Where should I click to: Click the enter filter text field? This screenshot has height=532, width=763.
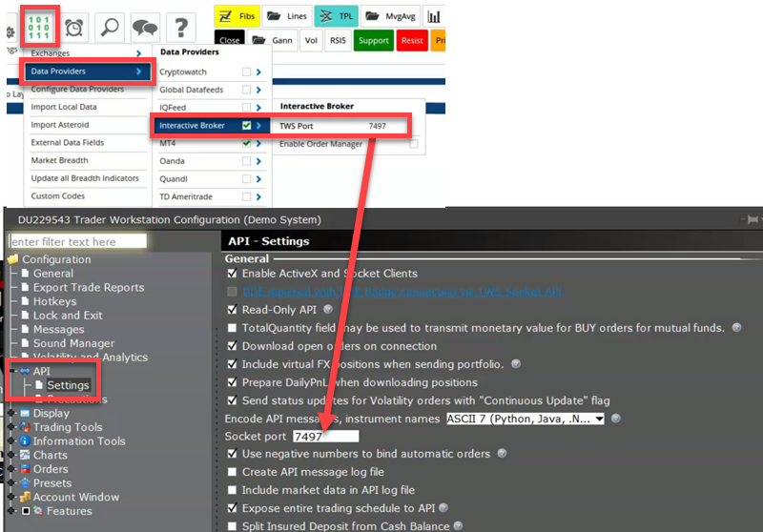pyautogui.click(x=78, y=241)
